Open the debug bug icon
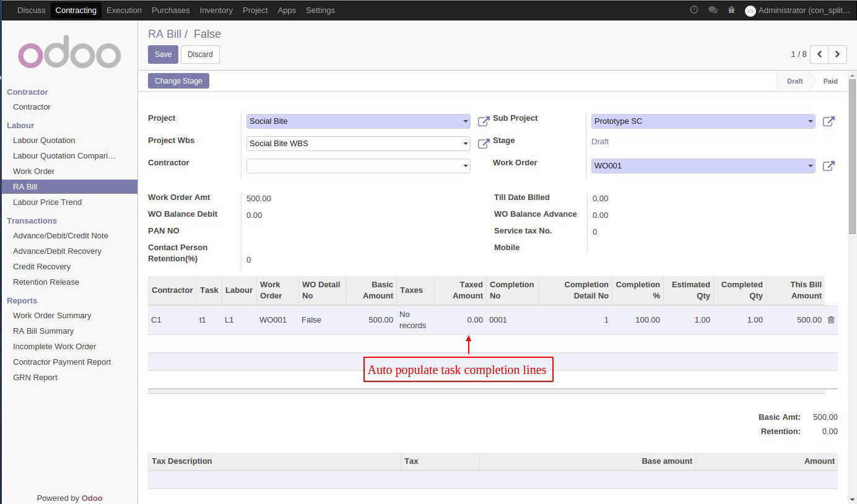This screenshot has height=504, width=857. (x=732, y=10)
